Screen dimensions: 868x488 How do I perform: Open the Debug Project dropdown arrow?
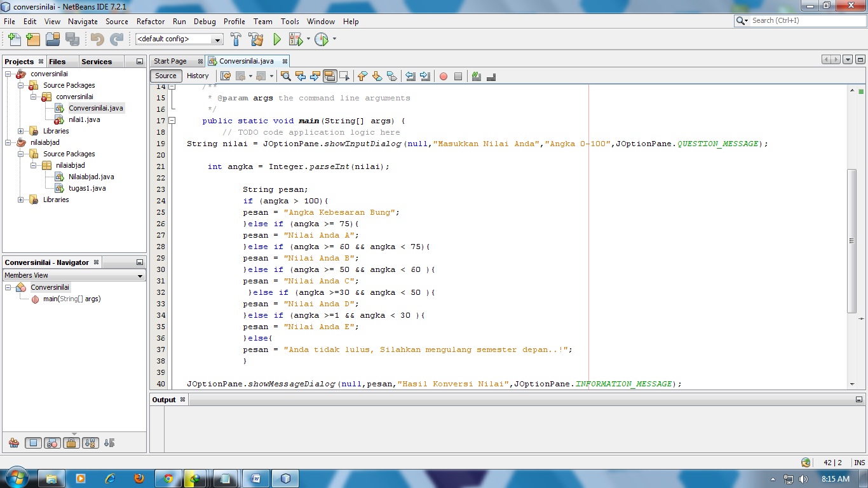coord(308,39)
